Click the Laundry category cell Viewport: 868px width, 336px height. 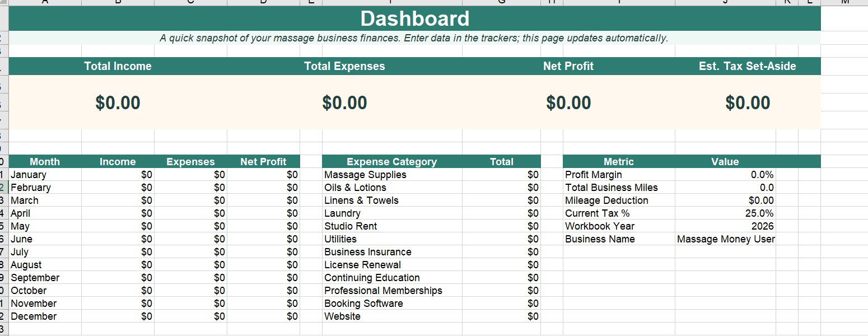click(392, 213)
